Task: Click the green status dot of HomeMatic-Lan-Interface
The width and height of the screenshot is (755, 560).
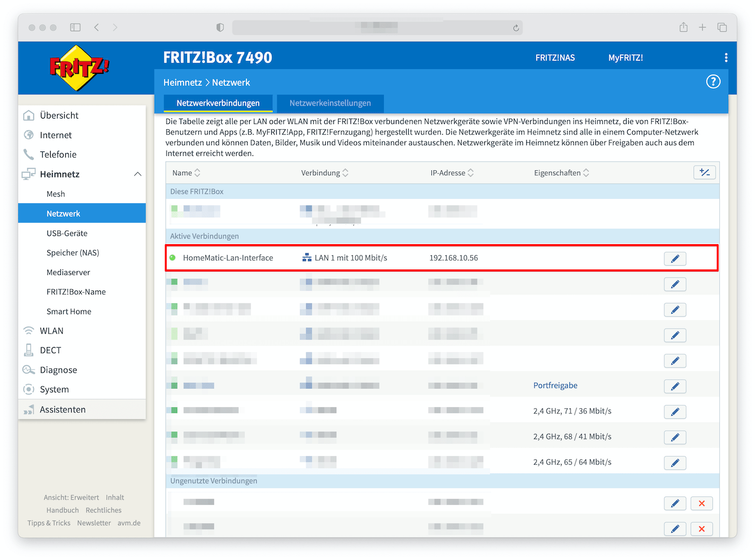Action: pos(173,258)
